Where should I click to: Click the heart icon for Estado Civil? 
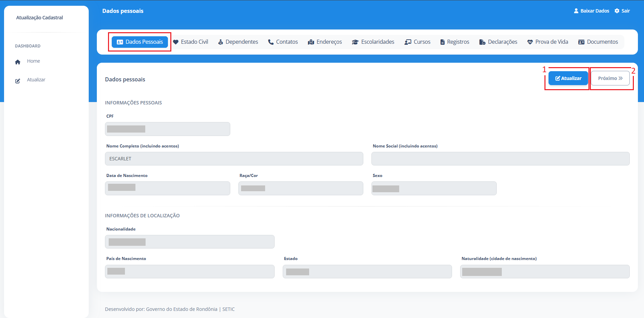(176, 42)
